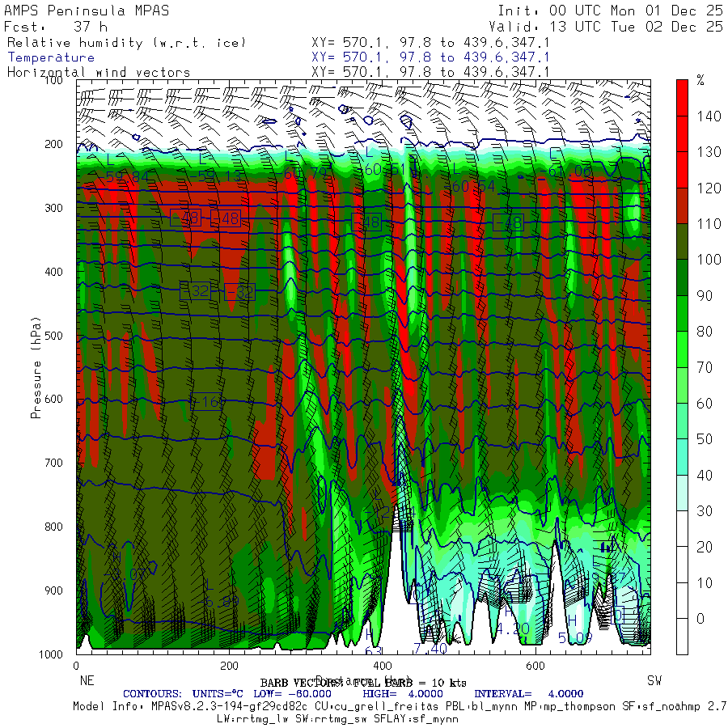Select the '%' unit label above colorbar
The height and width of the screenshot is (728, 728).
tap(700, 80)
